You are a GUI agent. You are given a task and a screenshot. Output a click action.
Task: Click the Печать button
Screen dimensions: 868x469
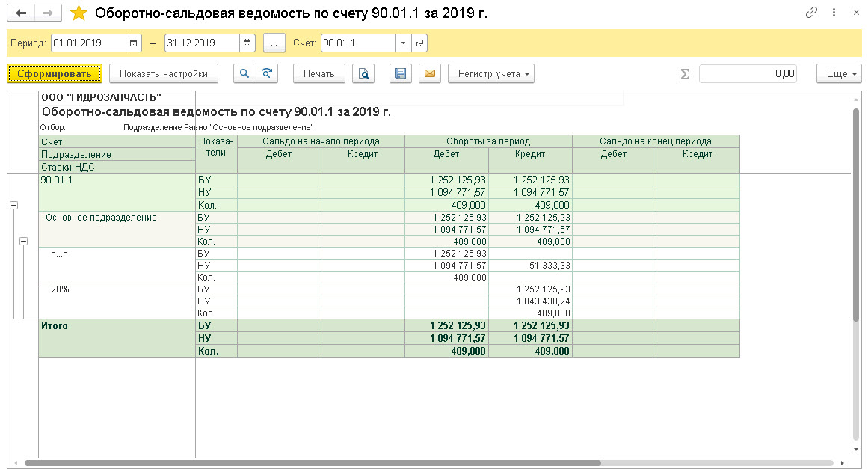pos(318,73)
